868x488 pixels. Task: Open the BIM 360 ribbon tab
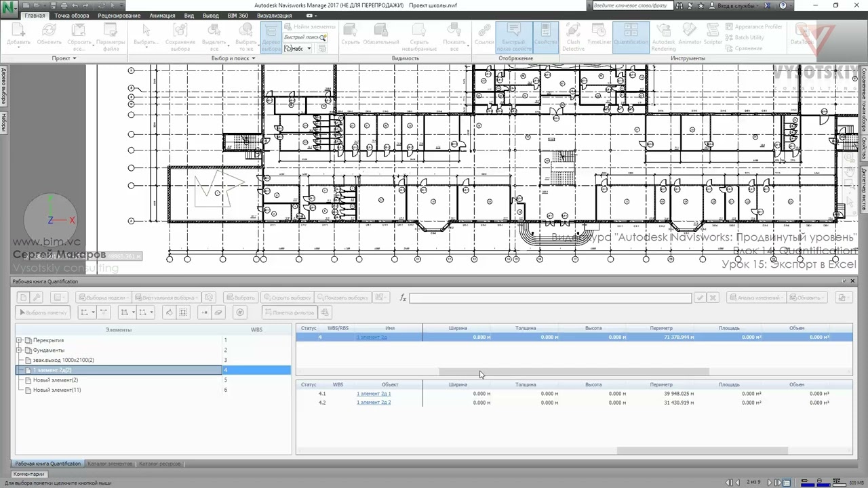[x=237, y=16]
